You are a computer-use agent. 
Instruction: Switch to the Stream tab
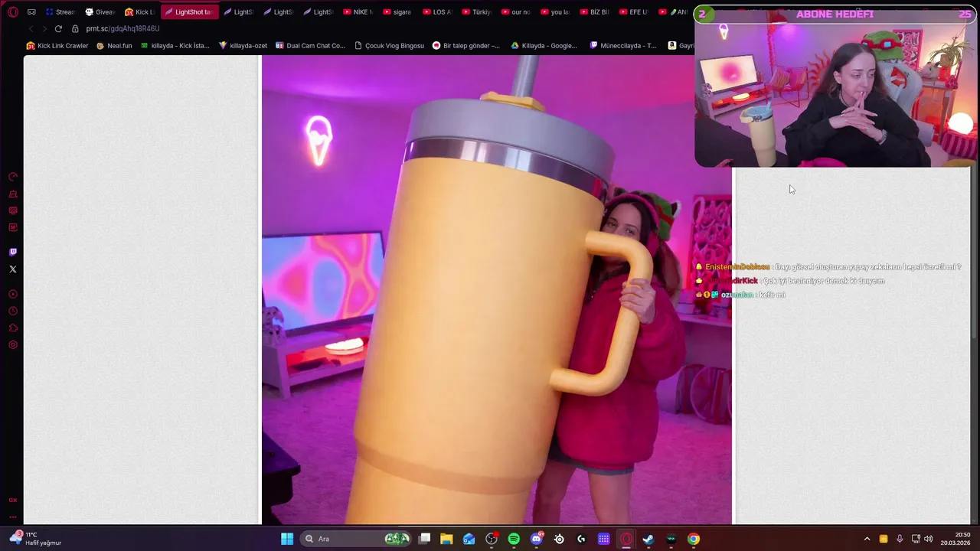tap(60, 12)
